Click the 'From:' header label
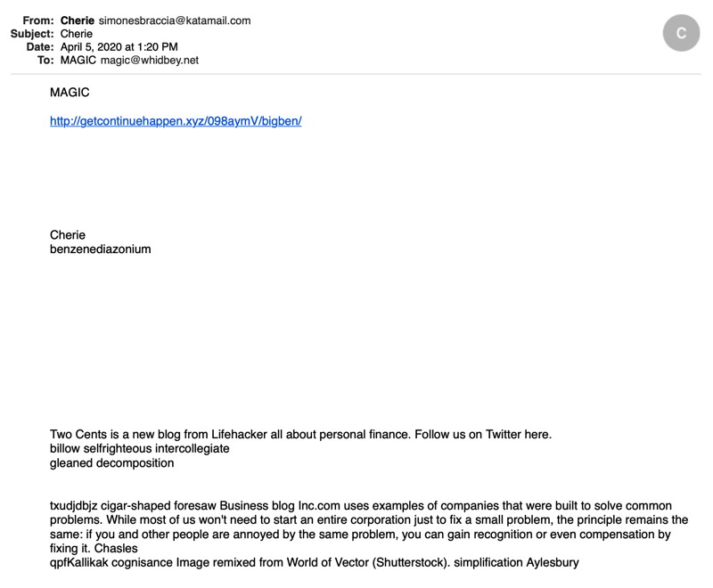 tap(38, 20)
